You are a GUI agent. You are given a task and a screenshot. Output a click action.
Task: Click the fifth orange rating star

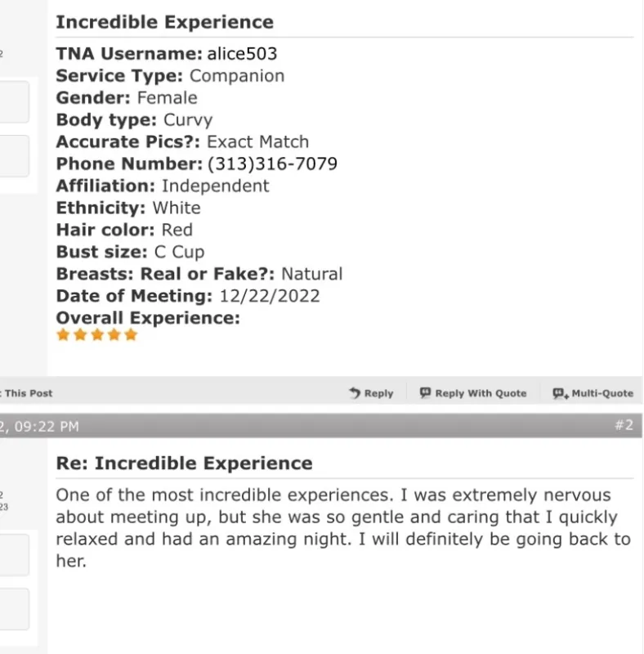[x=131, y=334]
